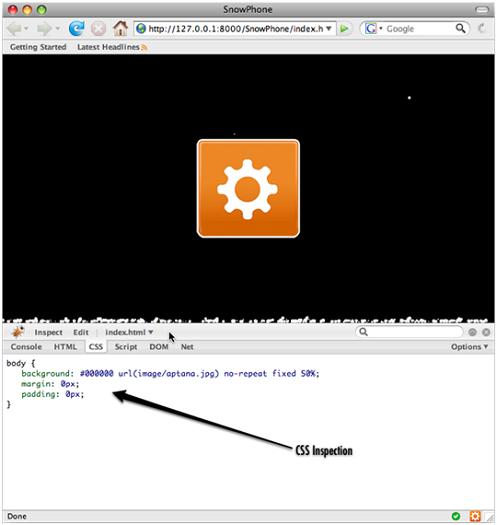Screen dimensions: 497x525
Task: Detach Firebug with the round panel button
Action: (472, 332)
